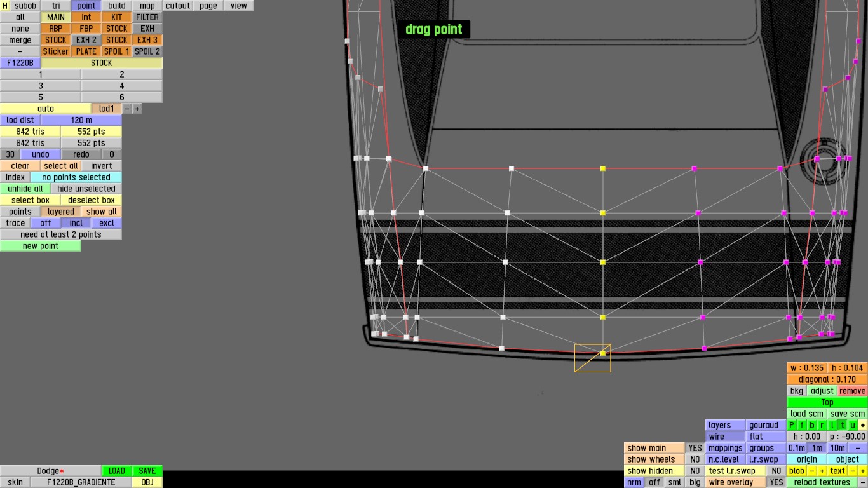Toggle test l.r.swap NO value
Viewport: 868px width, 488px height.
click(x=776, y=471)
